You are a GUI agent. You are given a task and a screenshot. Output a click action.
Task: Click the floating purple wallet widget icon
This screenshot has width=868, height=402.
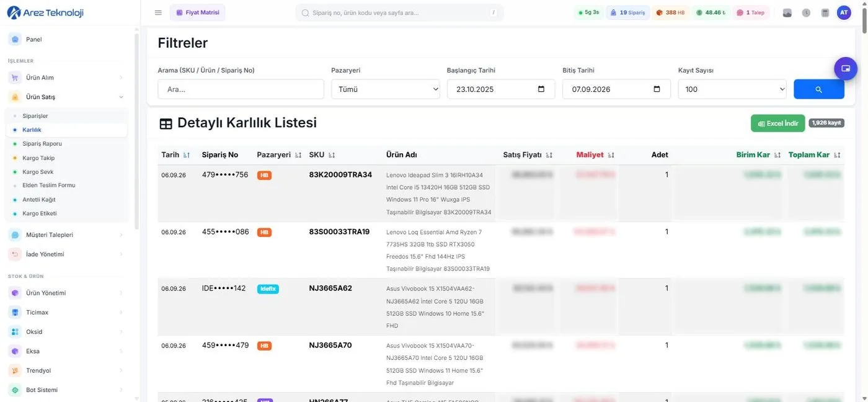coord(846,68)
